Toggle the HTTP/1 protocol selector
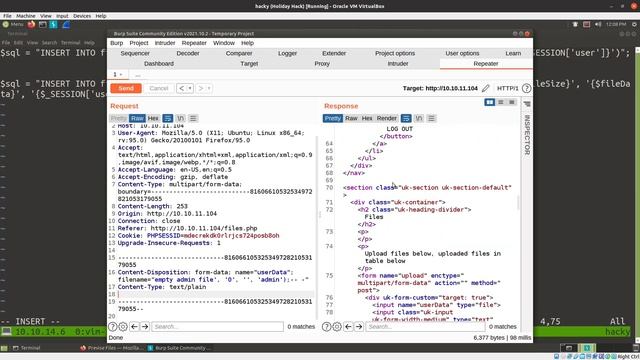Viewport: 640px width, 360px height. point(507,88)
